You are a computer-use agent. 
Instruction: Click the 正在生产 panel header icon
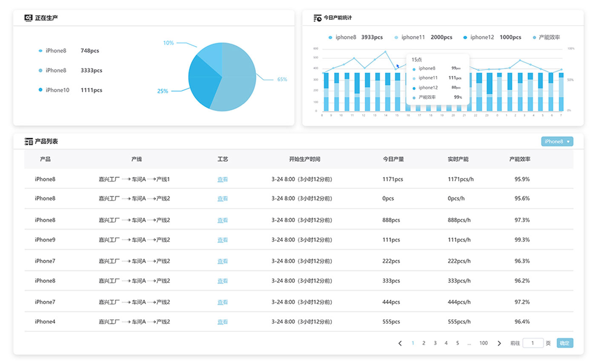(x=29, y=18)
